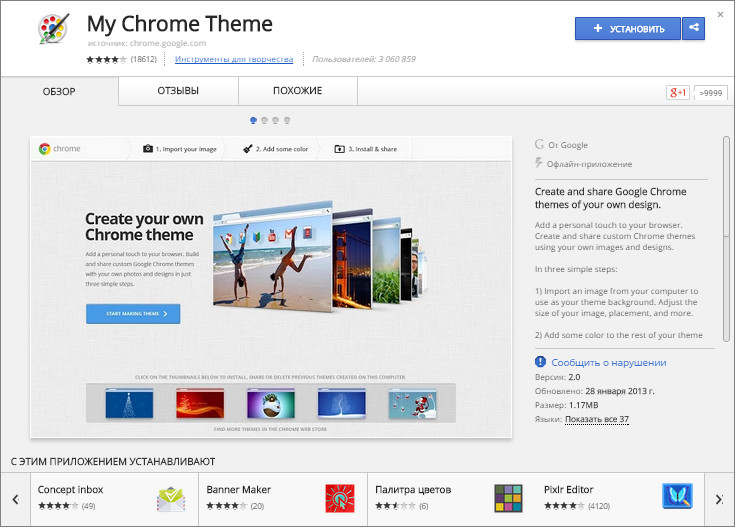Screen dimensions: 735x527
Task: Switch to the ПОХОЖИЕ tab
Action: [x=297, y=91]
